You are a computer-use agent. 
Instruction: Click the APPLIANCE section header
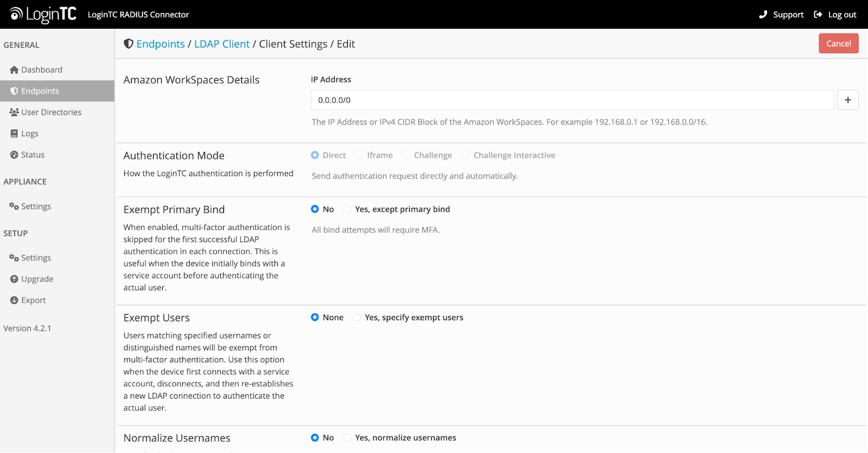point(25,182)
